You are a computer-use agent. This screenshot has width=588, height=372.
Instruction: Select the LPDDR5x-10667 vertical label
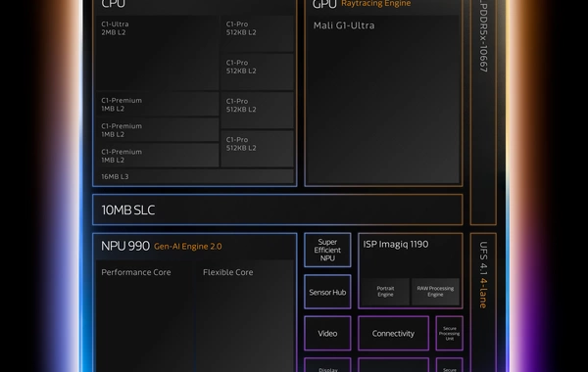click(484, 36)
